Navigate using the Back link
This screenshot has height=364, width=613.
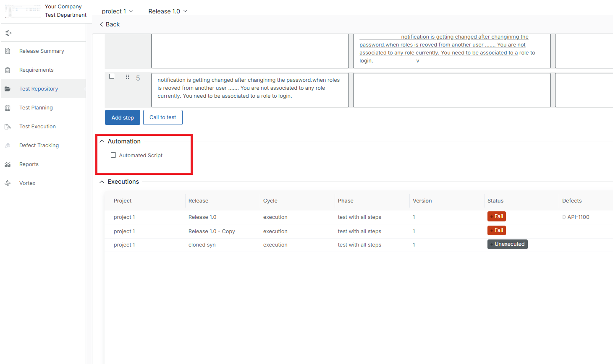[109, 24]
